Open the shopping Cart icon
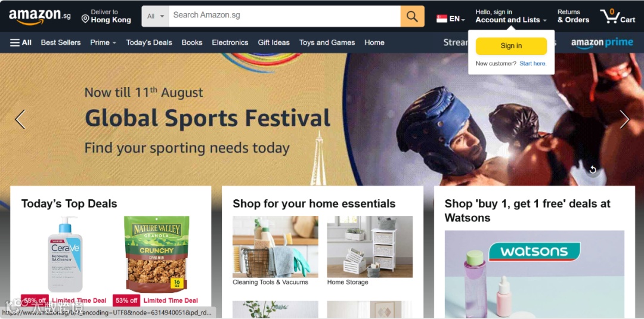Screen dimensions: 644x319 point(617,17)
